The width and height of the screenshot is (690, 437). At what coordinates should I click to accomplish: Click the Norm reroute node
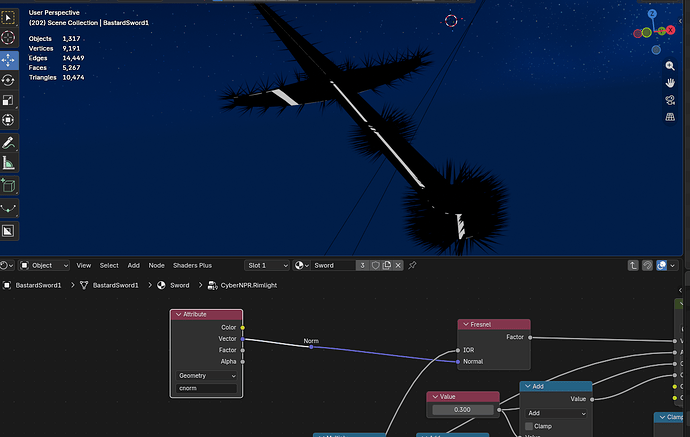pyautogui.click(x=311, y=347)
